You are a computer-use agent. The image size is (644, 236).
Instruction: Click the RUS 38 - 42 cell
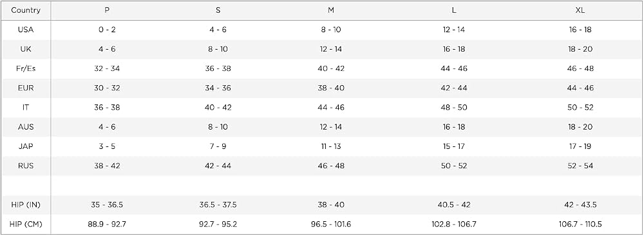(107, 166)
